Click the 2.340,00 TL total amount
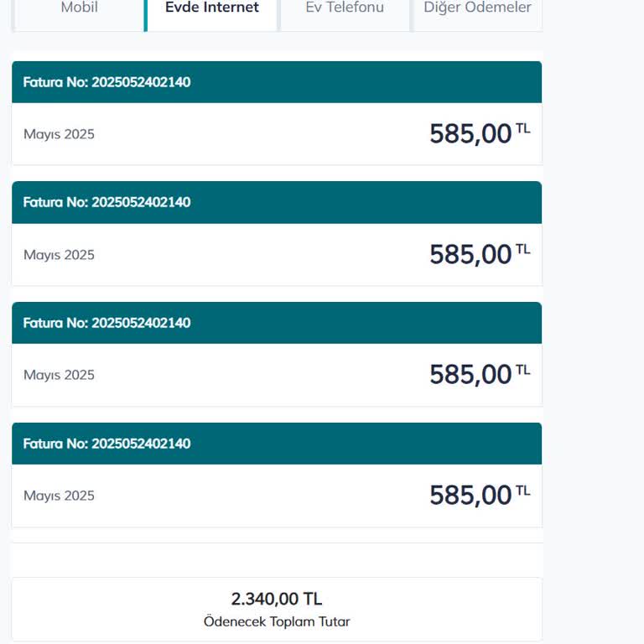The height and width of the screenshot is (644, 644). [x=277, y=599]
